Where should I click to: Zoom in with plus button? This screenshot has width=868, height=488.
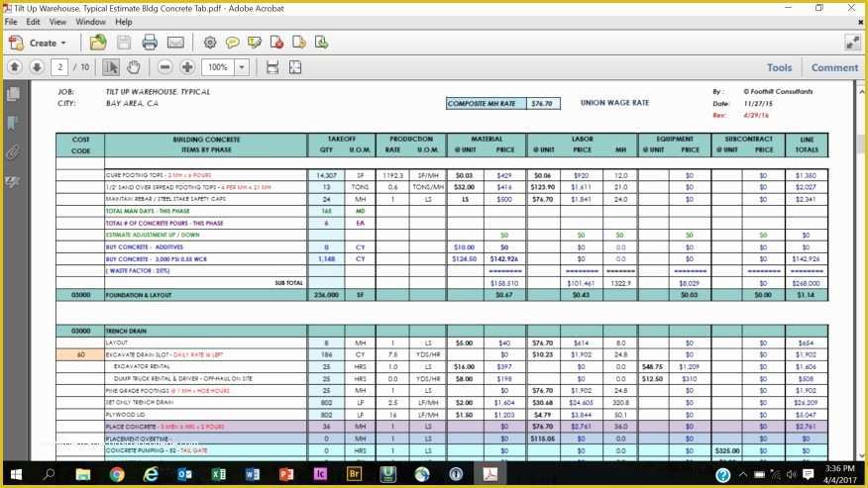187,67
